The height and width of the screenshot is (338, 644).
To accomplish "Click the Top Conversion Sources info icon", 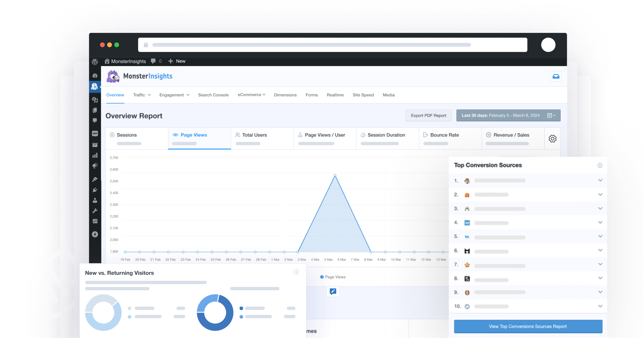I will [600, 165].
